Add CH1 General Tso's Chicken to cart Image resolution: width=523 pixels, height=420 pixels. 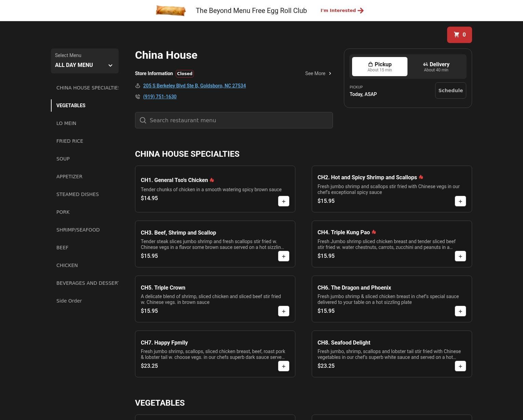[283, 201]
